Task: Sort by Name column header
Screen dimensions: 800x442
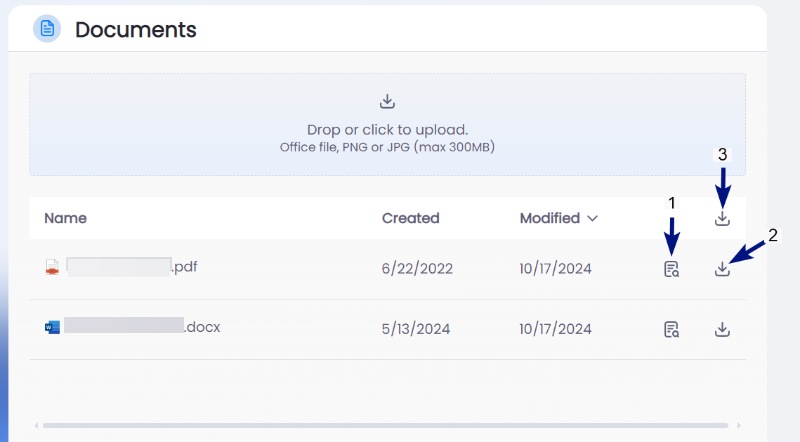Action: [65, 218]
